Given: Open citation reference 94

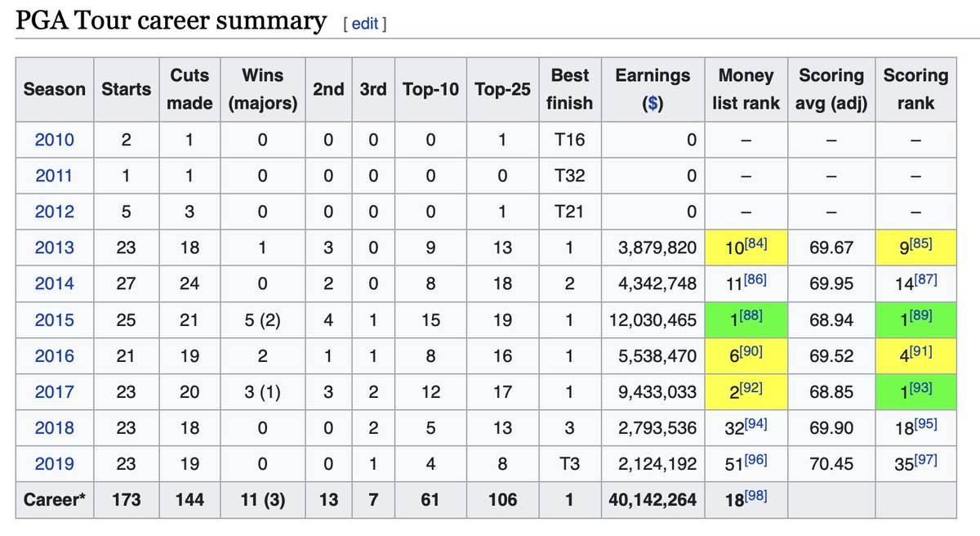Looking at the screenshot, I should click(756, 422).
